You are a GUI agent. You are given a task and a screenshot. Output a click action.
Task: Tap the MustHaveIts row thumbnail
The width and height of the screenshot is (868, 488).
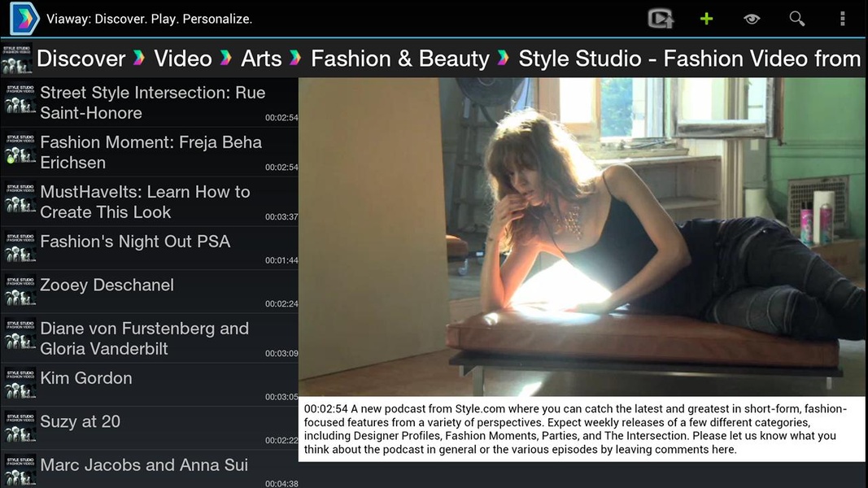20,198
